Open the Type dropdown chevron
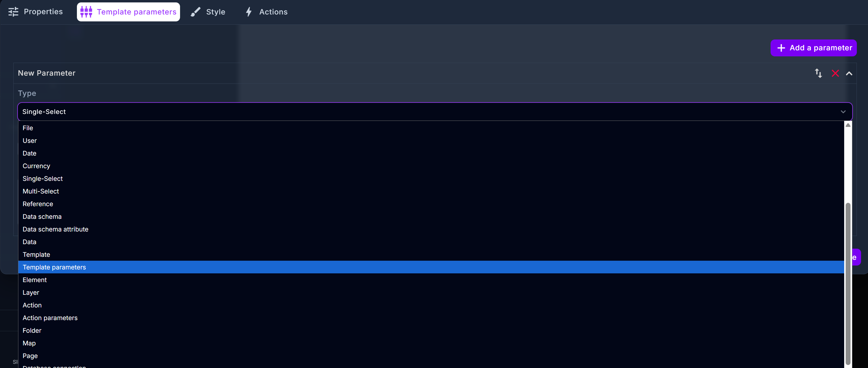This screenshot has height=368, width=868. (843, 112)
